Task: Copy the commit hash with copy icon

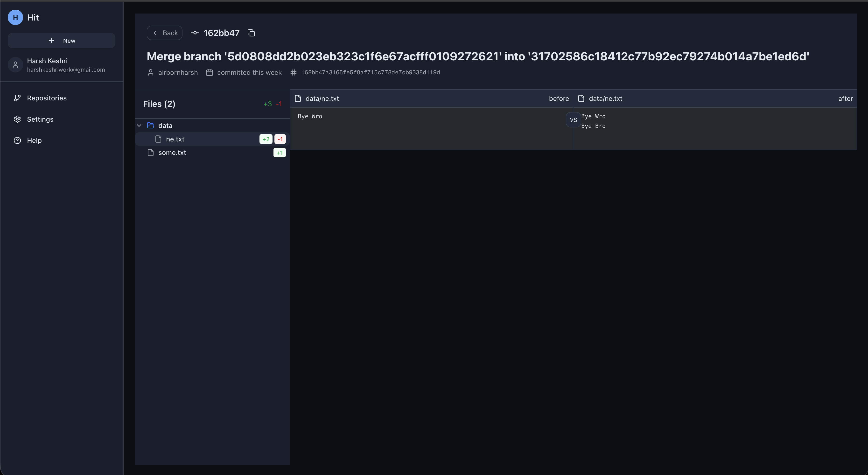Action: click(x=251, y=33)
